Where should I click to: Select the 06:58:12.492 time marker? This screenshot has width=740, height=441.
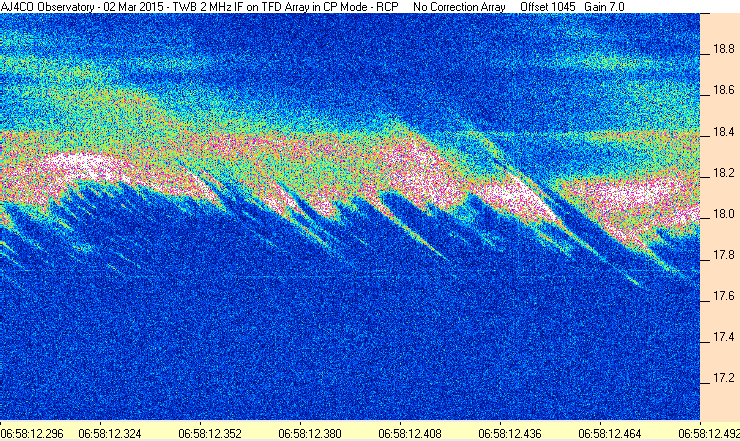click(x=709, y=433)
